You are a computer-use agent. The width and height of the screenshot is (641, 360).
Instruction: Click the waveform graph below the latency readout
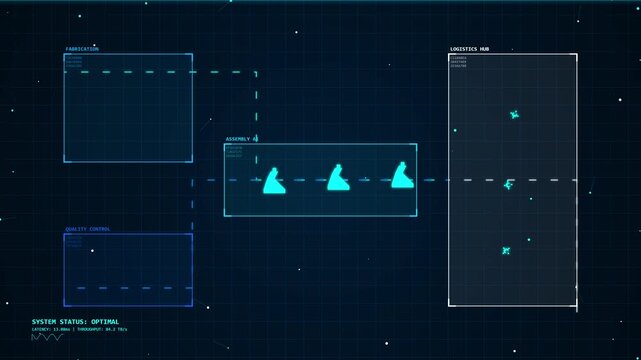pyautogui.click(x=47, y=337)
